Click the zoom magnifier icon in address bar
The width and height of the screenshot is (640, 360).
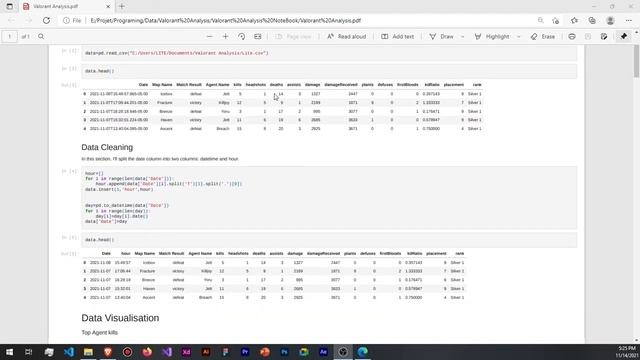[540, 20]
